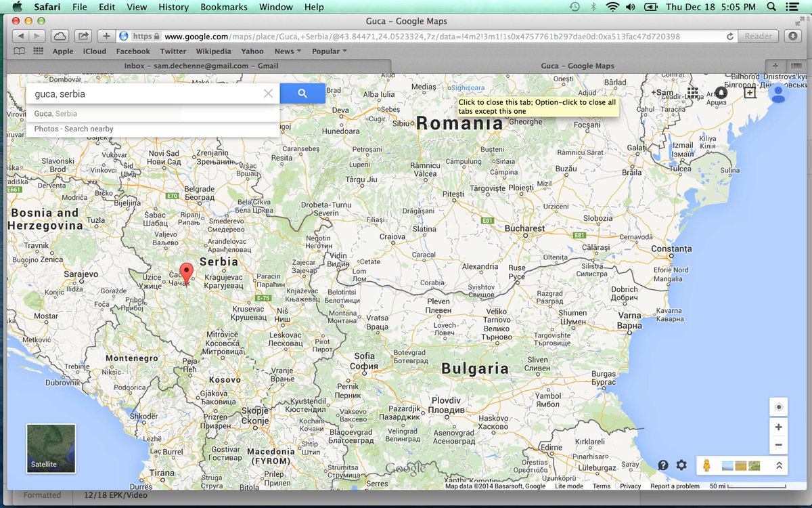Viewport: 812px width, 508px height.
Task: Open Google notifications bell
Action: pos(721,92)
